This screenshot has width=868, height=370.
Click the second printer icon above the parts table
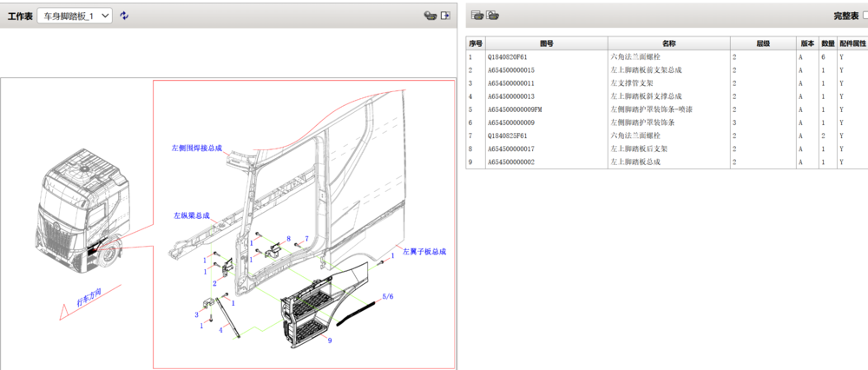tap(493, 16)
